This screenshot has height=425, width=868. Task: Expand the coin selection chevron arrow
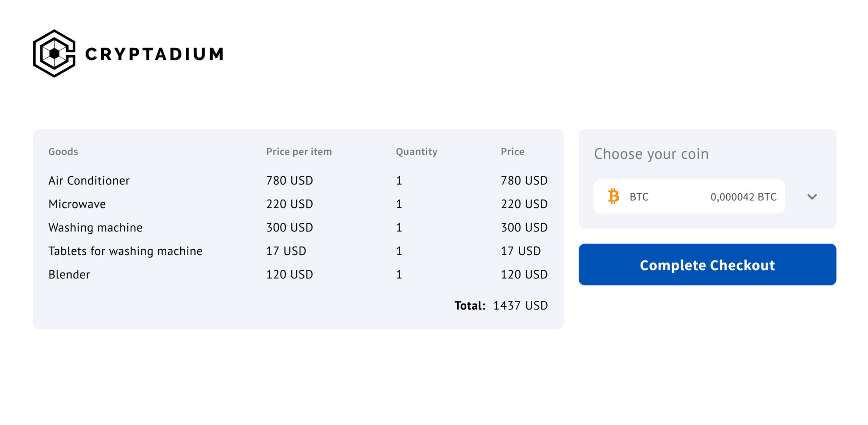[x=812, y=197]
